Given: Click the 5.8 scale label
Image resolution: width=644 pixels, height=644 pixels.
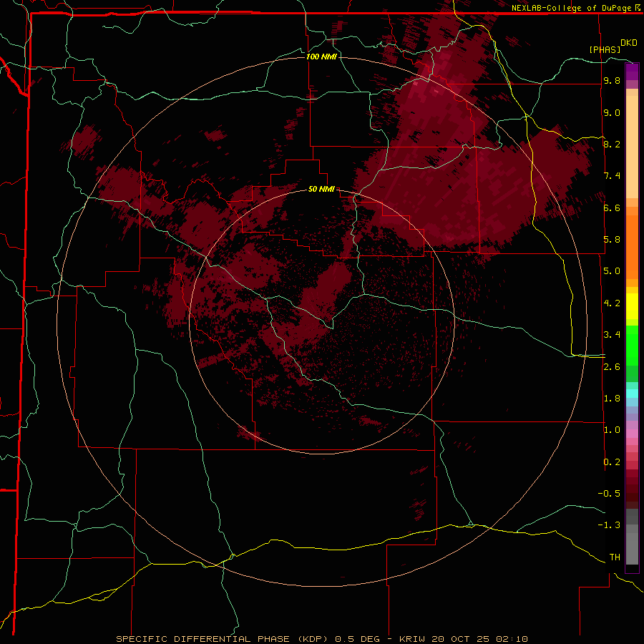Looking at the screenshot, I should click(x=612, y=240).
